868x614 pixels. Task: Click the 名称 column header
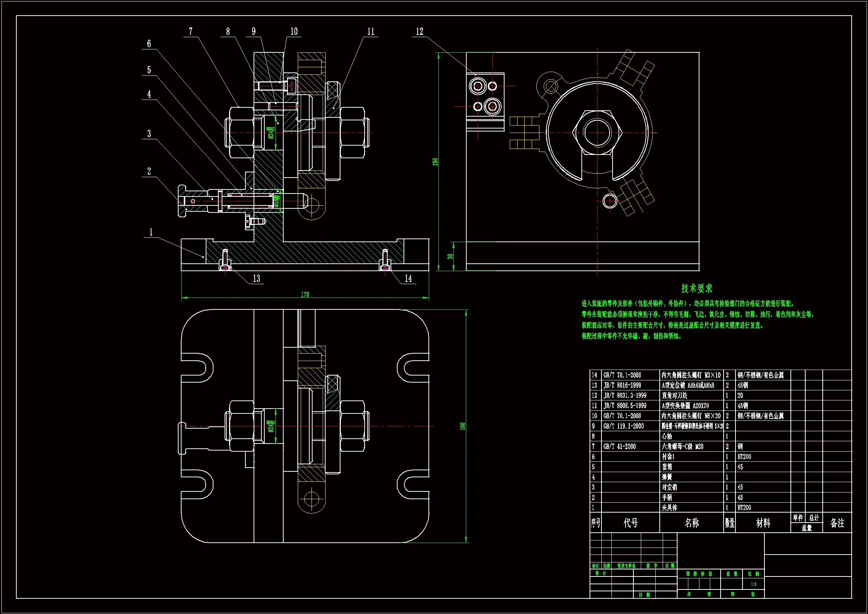(691, 523)
